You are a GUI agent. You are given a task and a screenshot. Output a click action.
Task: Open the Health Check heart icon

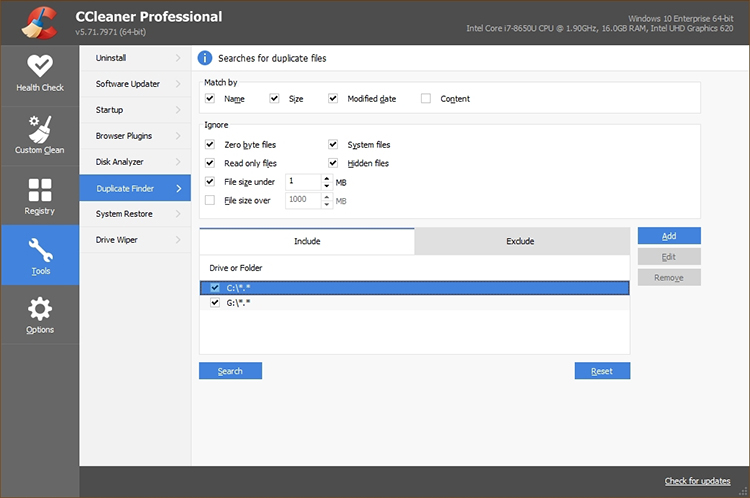(x=40, y=67)
